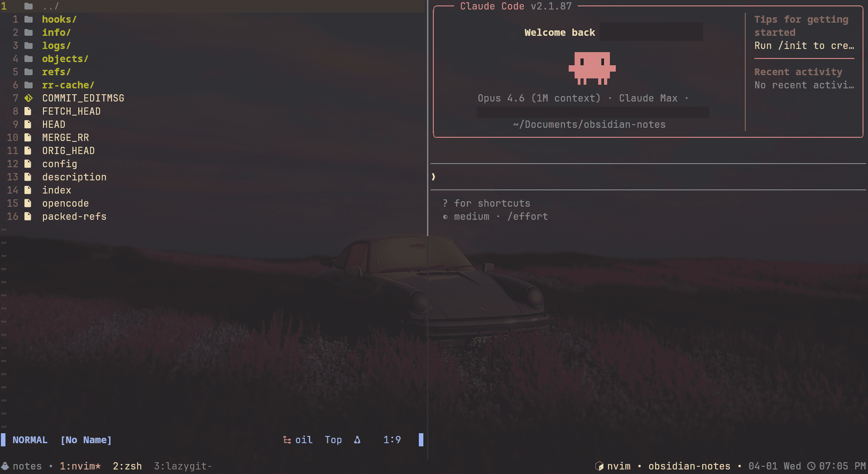Screen dimensions: 868x474
Task: Go up via the ../ entry
Action: point(51,6)
